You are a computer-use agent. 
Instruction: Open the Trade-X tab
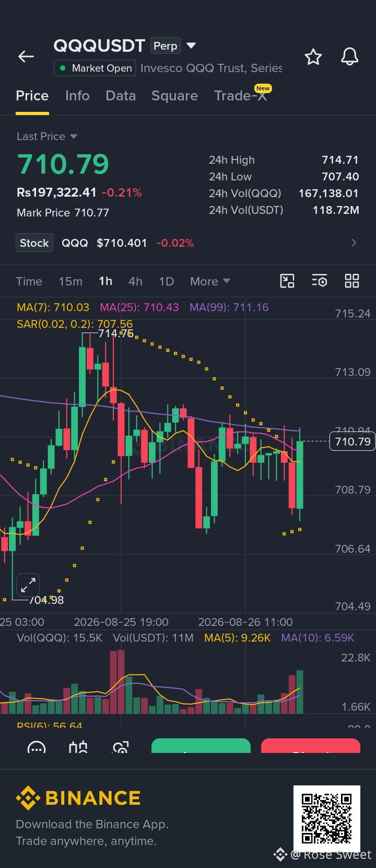[x=240, y=96]
